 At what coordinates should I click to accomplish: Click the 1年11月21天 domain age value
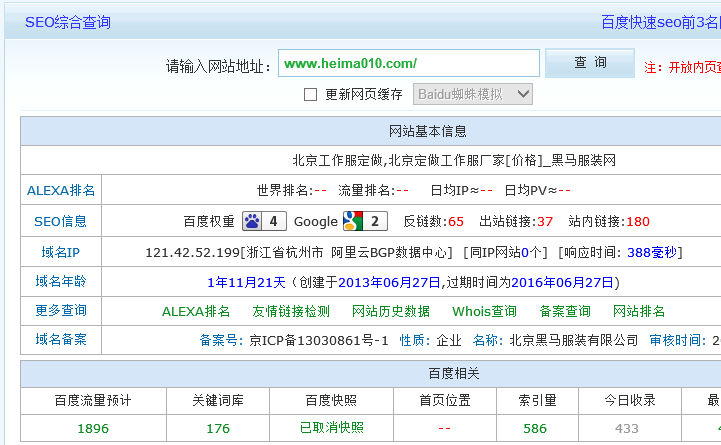(x=246, y=282)
